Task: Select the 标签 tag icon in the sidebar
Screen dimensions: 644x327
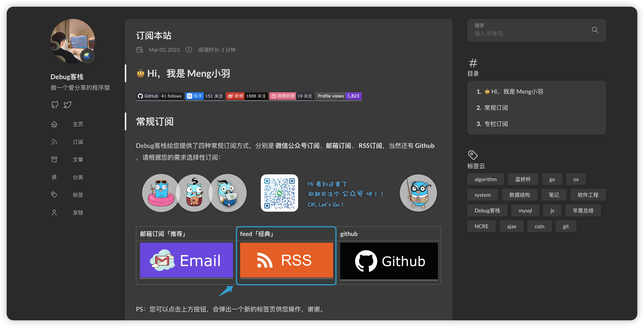Action: pos(54,195)
